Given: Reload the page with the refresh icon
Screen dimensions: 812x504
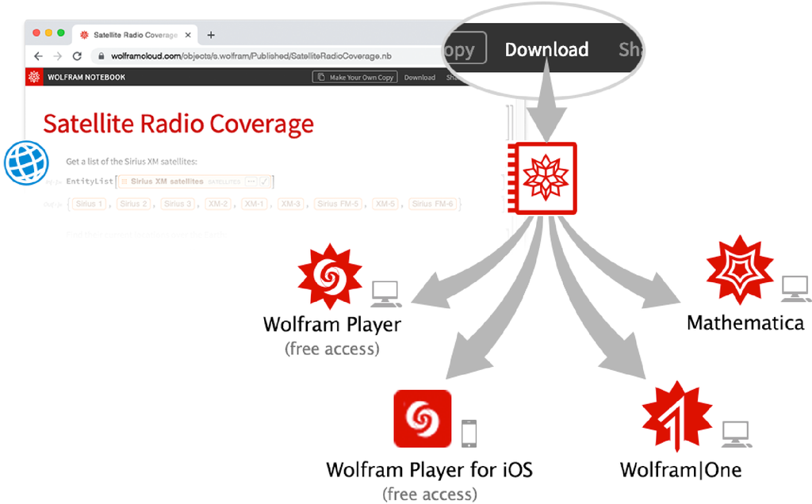Looking at the screenshot, I should pos(77,56).
